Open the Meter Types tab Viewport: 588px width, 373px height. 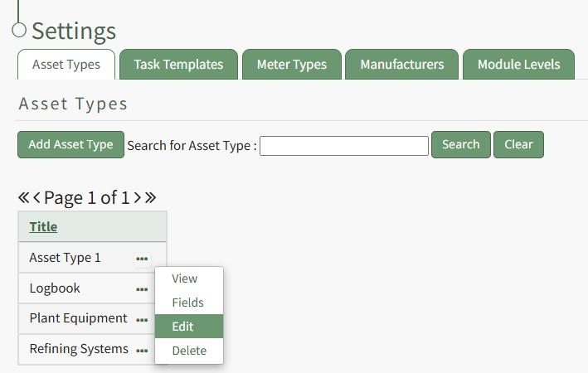coord(291,65)
